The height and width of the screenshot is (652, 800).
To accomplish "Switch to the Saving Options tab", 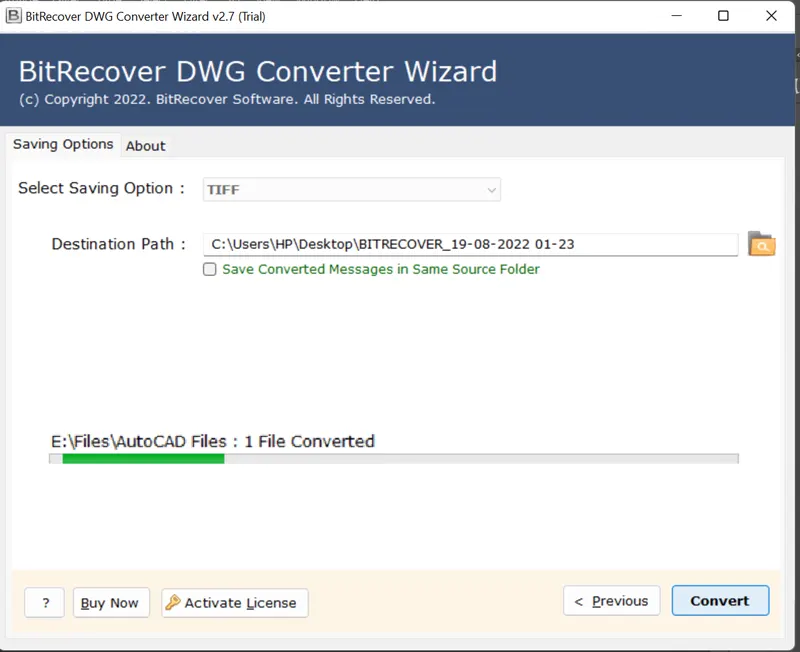I will [63, 144].
